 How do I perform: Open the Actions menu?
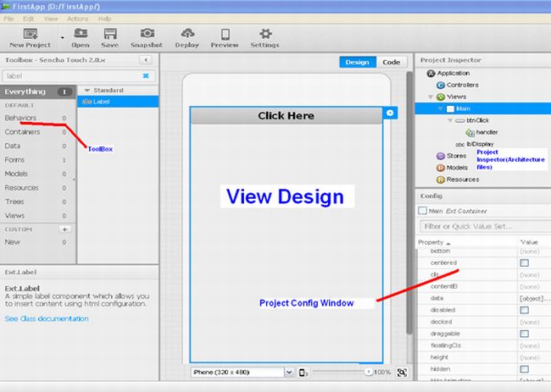tap(78, 19)
